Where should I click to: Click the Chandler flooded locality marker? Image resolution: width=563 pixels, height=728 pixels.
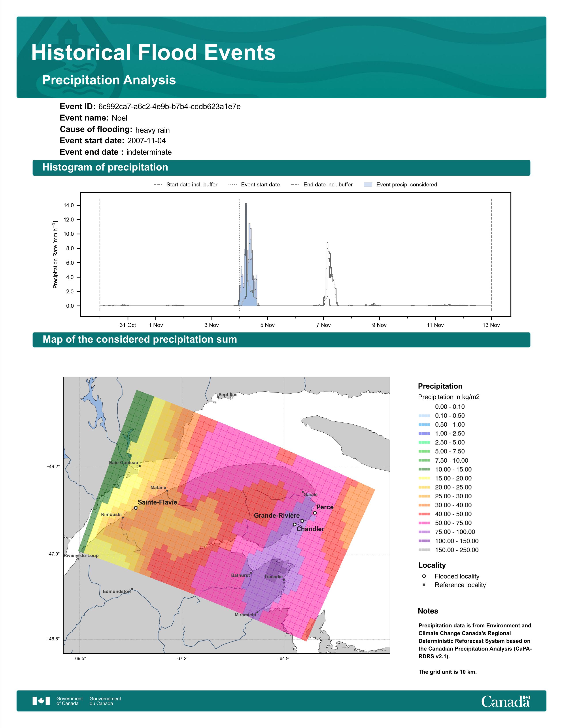[x=295, y=524]
